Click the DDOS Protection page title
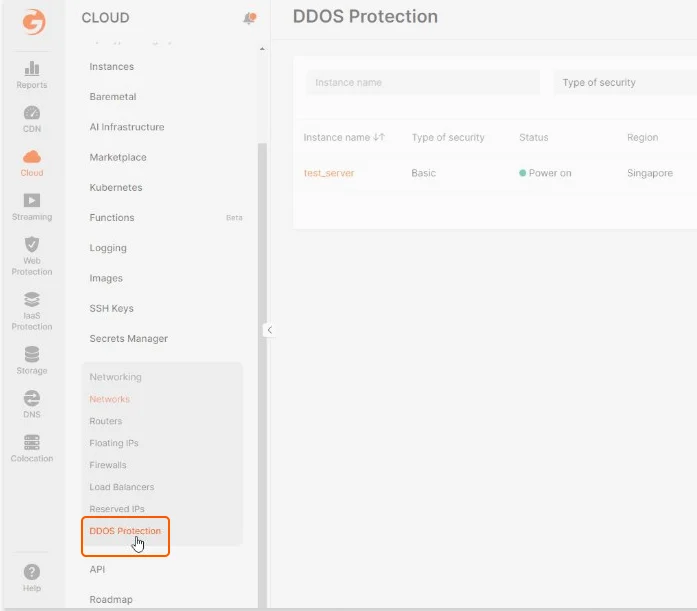This screenshot has height=611, width=697. click(365, 16)
